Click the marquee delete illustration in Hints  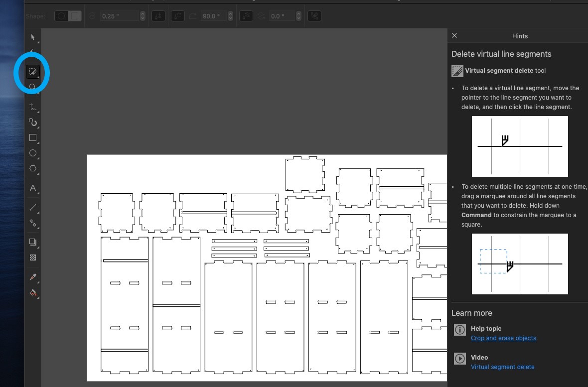point(520,264)
